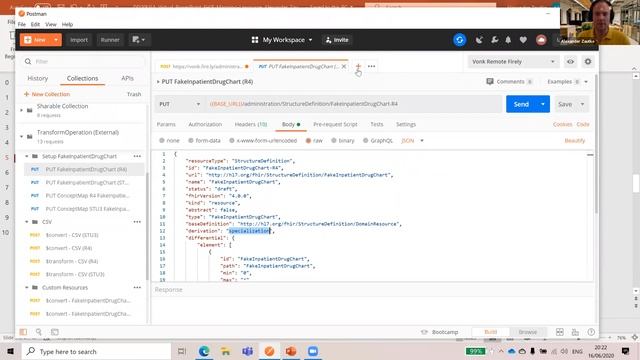The height and width of the screenshot is (360, 640).
Task: Open tab options three-dot menu
Action: click(x=371, y=66)
